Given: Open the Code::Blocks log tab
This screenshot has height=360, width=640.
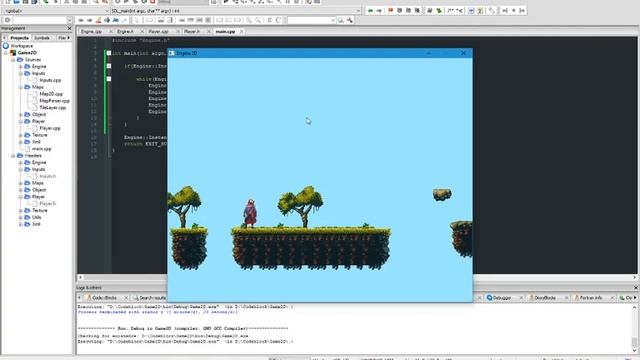Looking at the screenshot, I should click(x=104, y=298).
